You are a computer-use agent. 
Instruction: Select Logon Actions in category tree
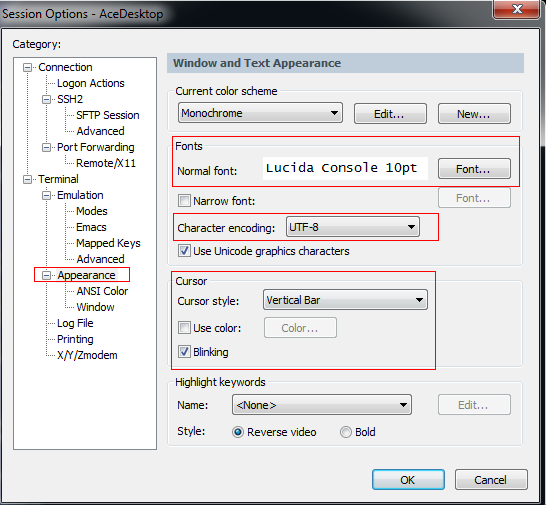[91, 83]
